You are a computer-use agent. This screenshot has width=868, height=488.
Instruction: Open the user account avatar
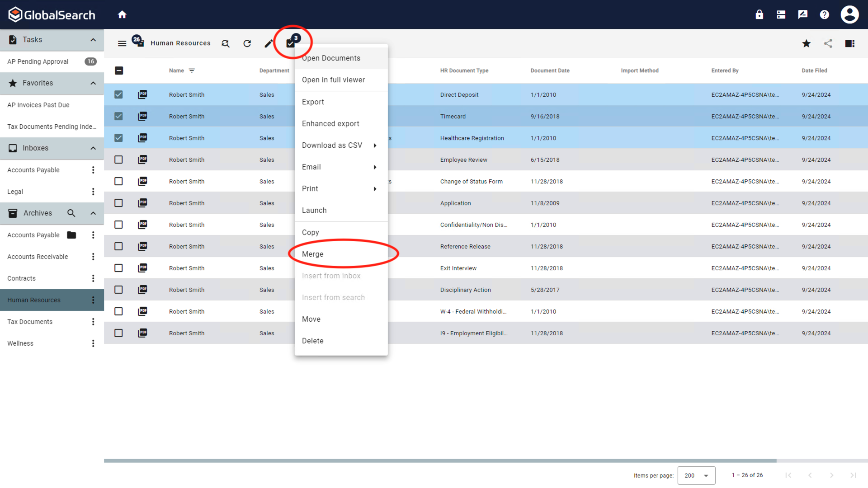pyautogui.click(x=849, y=14)
